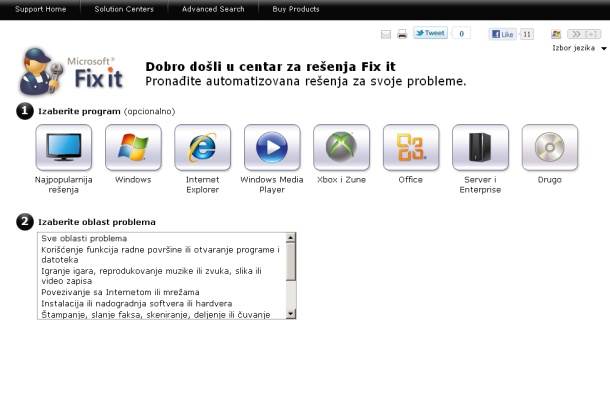610x395 pixels.
Task: Click the problem list scrollbar thumb
Action: click(291, 262)
